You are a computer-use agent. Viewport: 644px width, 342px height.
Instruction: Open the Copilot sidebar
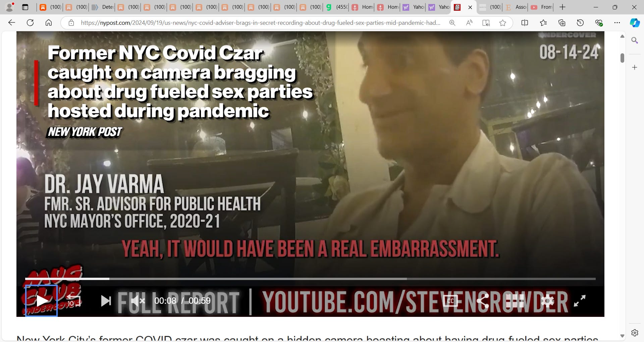(635, 23)
